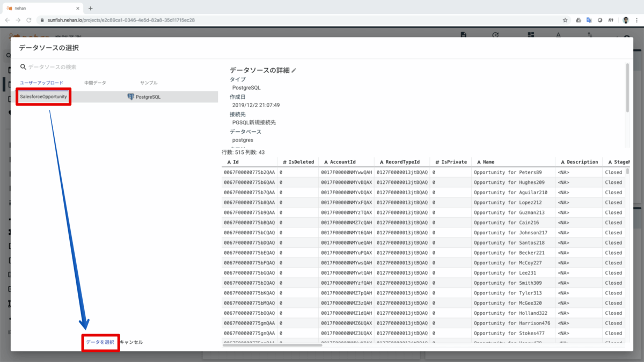Click the キャンセル button
Screen dimensions: 644x362
pyautogui.click(x=131, y=342)
